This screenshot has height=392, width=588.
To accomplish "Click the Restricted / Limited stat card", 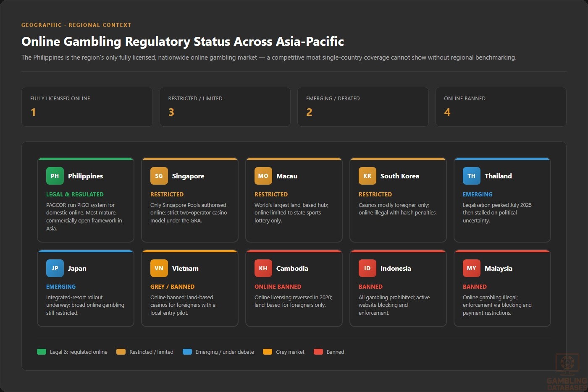I will tap(225, 107).
